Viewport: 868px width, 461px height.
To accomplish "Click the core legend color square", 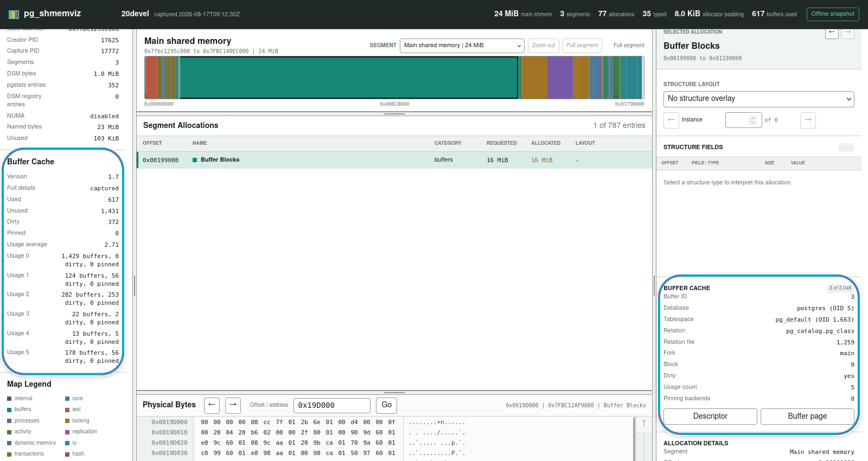I will click(67, 399).
